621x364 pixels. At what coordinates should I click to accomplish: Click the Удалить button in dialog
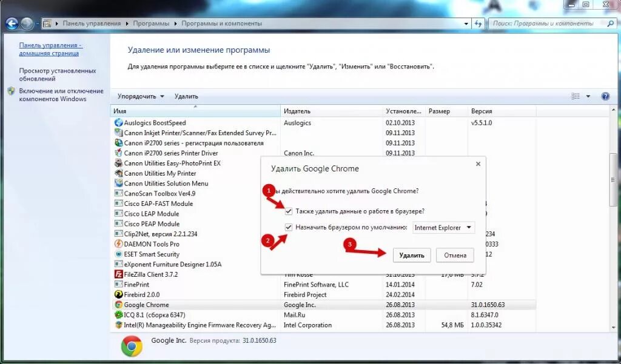coord(412,255)
